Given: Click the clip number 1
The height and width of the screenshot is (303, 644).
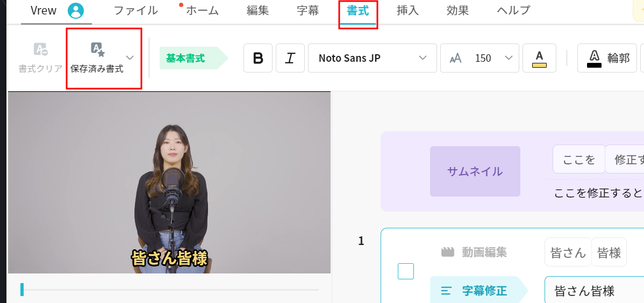Looking at the screenshot, I should click(361, 241).
